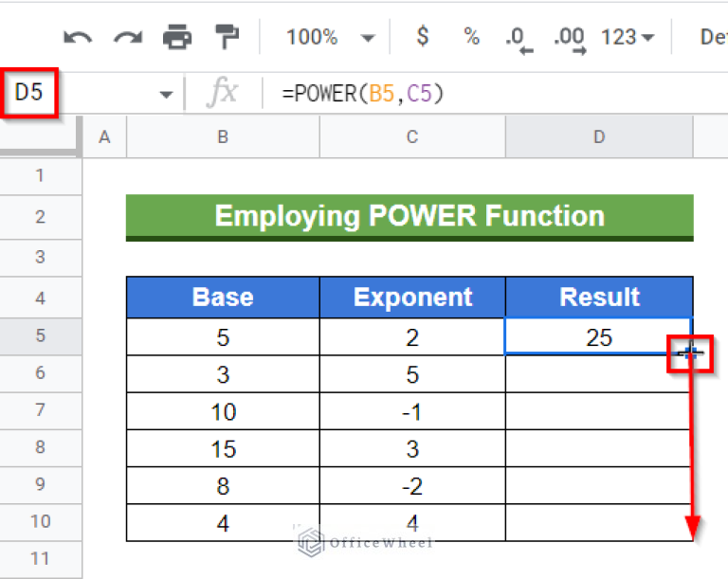Click the Print icon
Viewport: 728px width, 579px height.
pos(177,37)
